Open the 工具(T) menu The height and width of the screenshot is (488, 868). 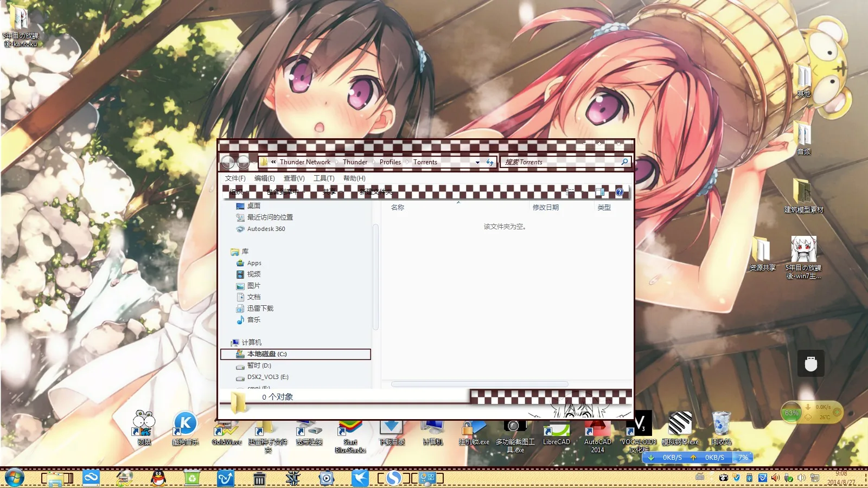324,178
